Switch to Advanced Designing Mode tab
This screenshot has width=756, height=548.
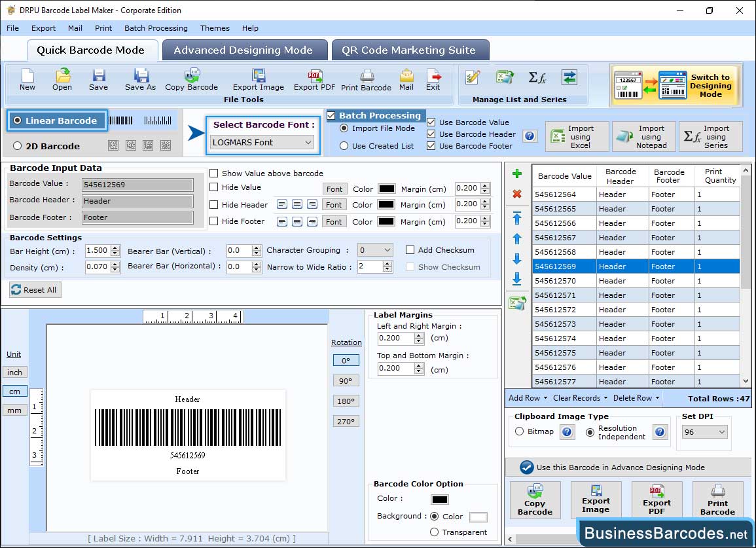pyautogui.click(x=245, y=50)
